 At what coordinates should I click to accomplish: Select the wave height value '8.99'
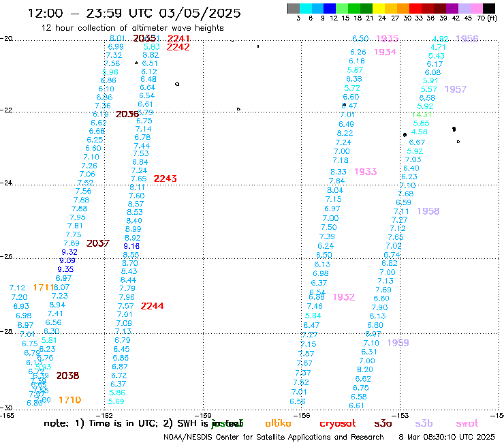133,230
